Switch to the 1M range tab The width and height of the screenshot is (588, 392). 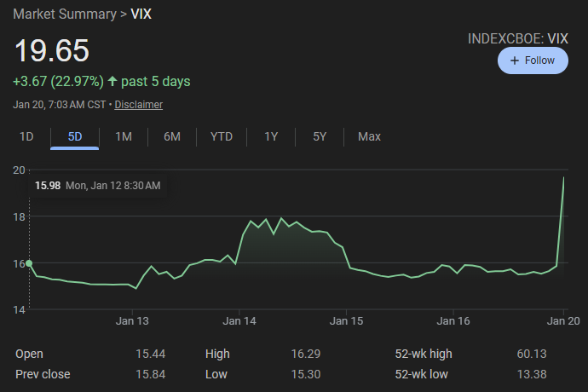124,136
